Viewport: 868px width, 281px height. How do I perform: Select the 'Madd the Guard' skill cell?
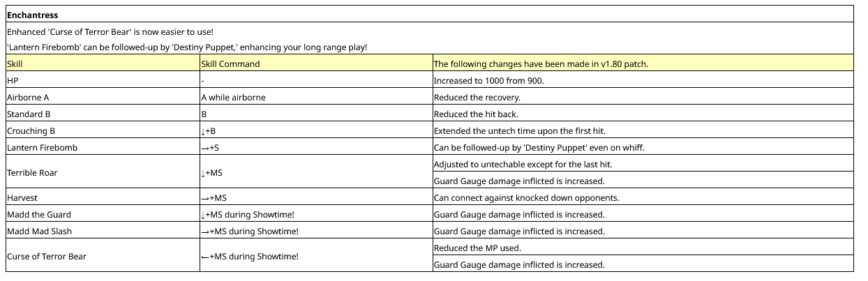[x=103, y=214]
